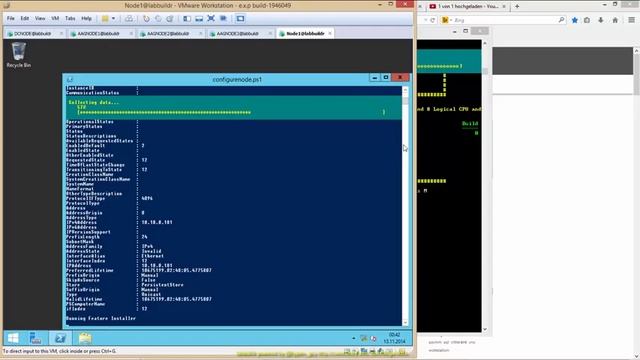Screen dimensions: 640x360
Task: Open the Help menu in VMware Workstation
Action: click(86, 18)
